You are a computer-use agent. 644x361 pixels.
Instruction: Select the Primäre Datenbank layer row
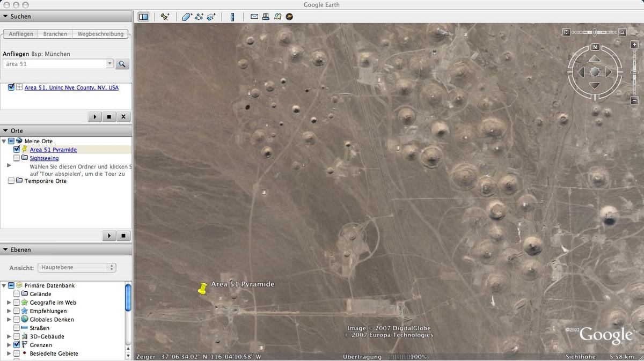[x=49, y=285]
